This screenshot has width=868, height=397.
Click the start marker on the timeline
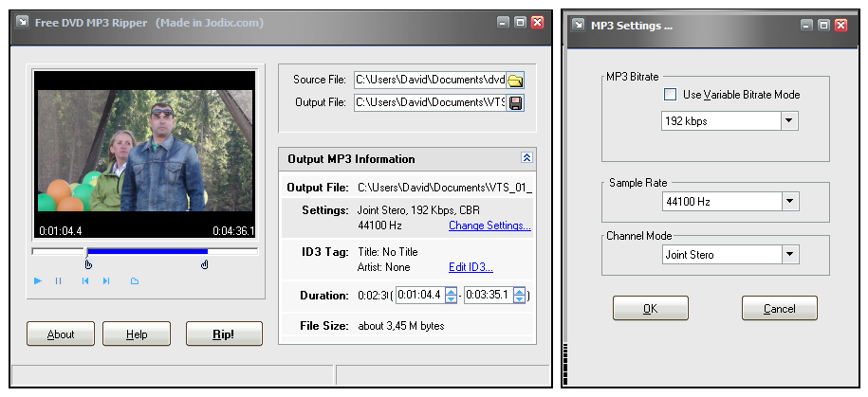pyautogui.click(x=88, y=264)
